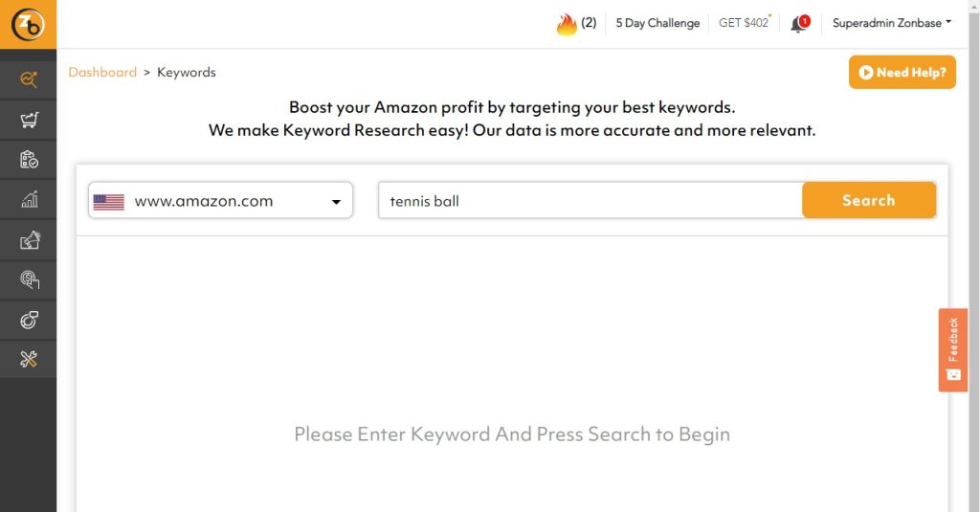Open the sidebar icon above the tools icon
The width and height of the screenshot is (980, 512).
point(29,320)
